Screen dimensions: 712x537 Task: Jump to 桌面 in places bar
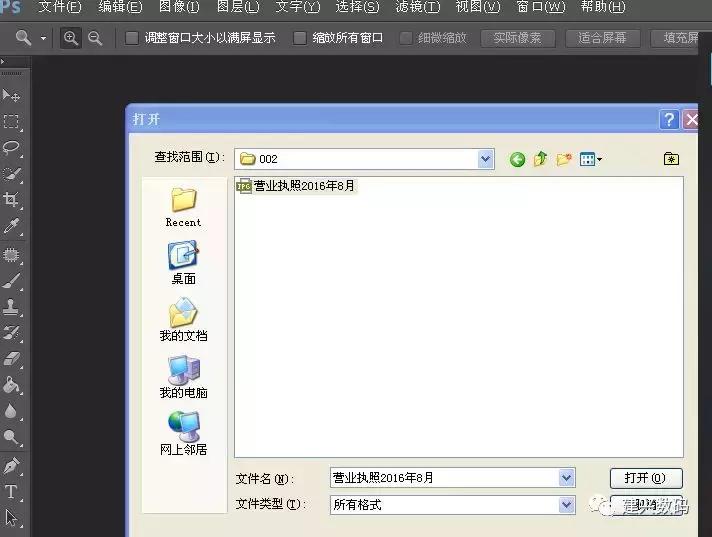(x=183, y=263)
